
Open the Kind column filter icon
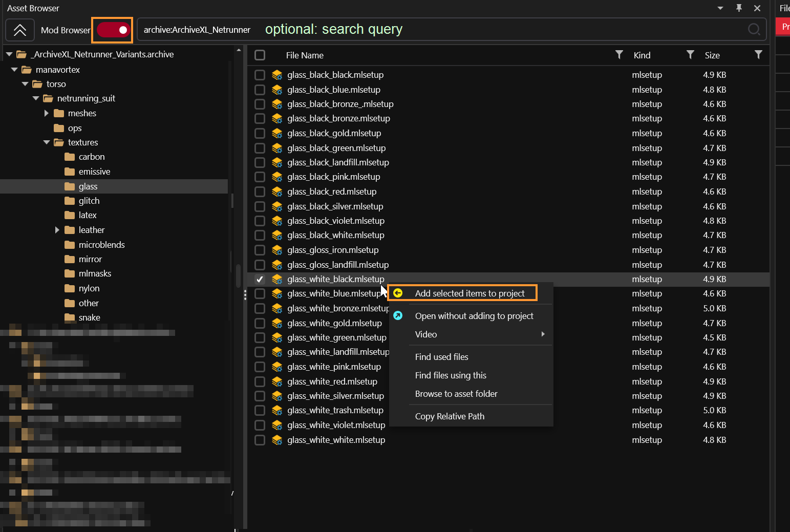690,55
